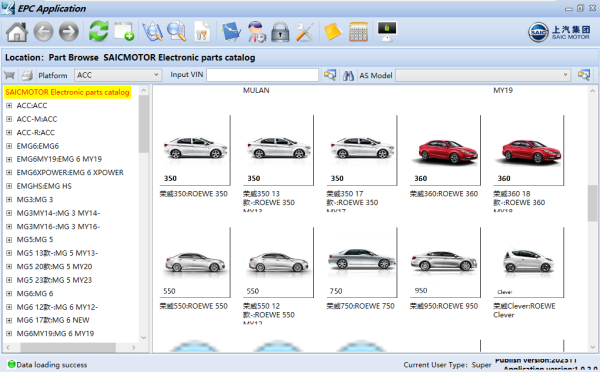
Task: Click the search icon after AS Model
Action: pyautogui.click(x=584, y=75)
